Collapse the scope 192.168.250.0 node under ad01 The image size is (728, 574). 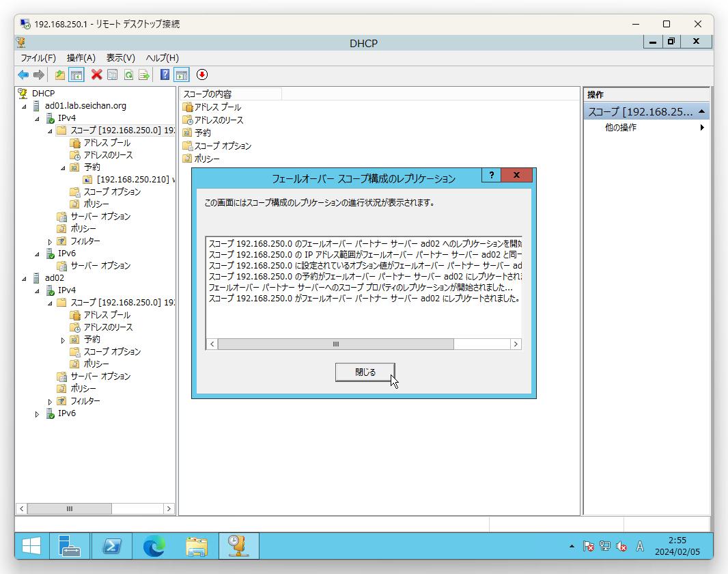coord(50,131)
